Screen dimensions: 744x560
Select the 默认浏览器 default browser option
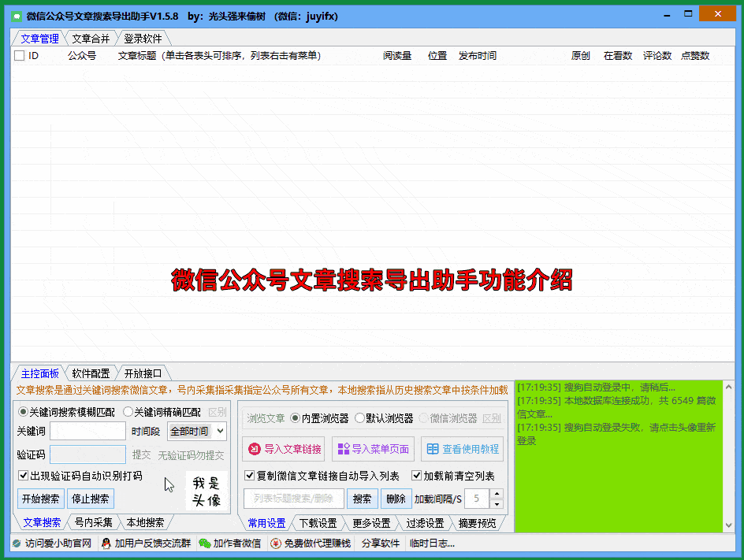pos(359,418)
